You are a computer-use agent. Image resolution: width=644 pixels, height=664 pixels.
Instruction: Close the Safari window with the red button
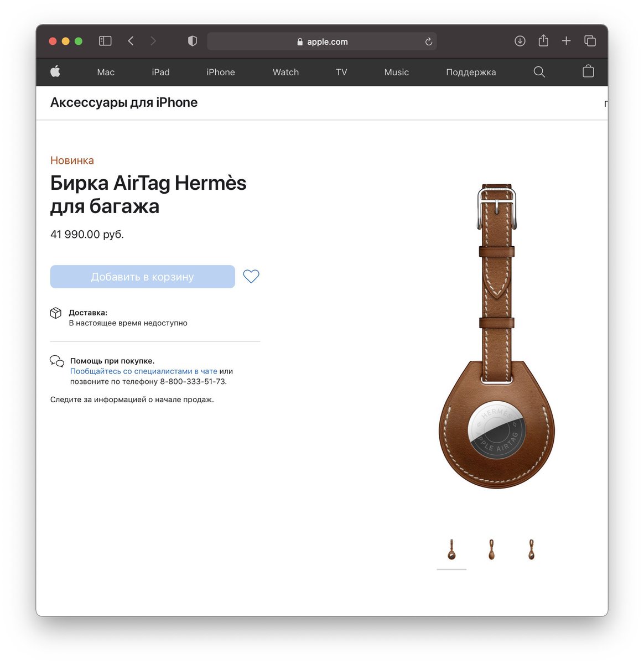tap(53, 41)
